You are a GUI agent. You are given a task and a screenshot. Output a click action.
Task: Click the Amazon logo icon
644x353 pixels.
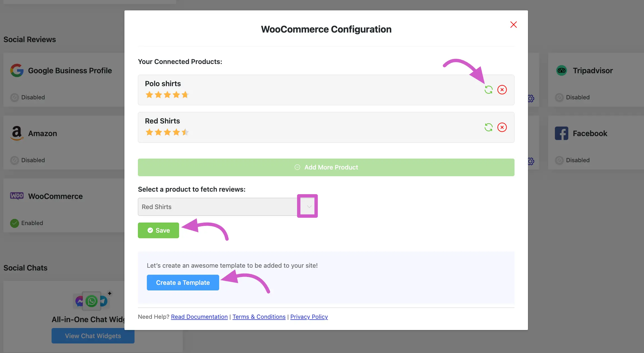click(x=17, y=133)
